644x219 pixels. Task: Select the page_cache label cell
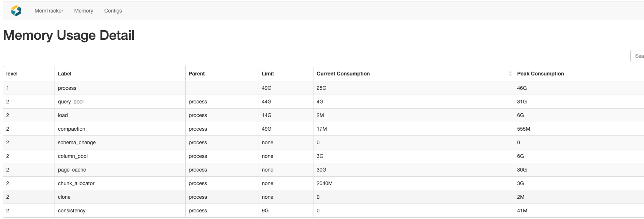point(72,170)
